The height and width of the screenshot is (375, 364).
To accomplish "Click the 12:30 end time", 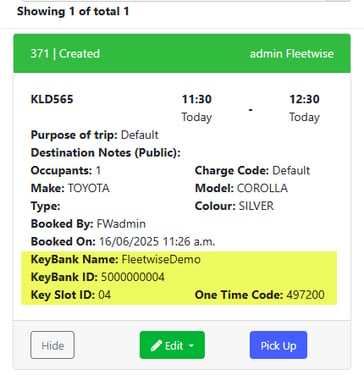I will [x=304, y=99].
